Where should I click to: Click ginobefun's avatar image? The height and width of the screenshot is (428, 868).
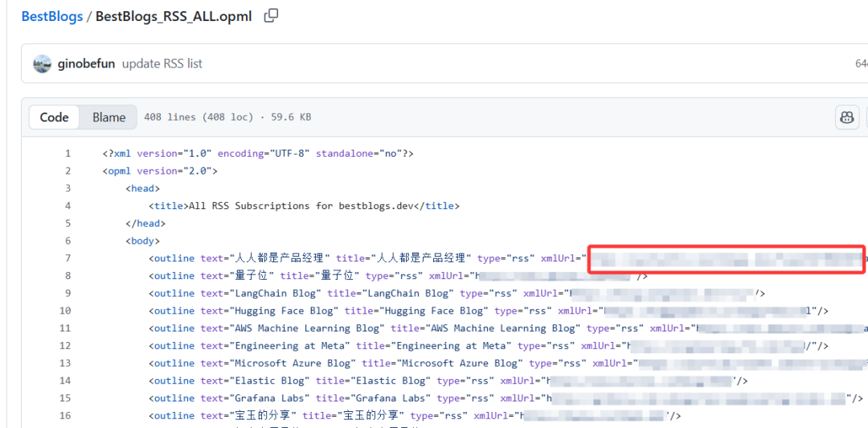click(43, 64)
